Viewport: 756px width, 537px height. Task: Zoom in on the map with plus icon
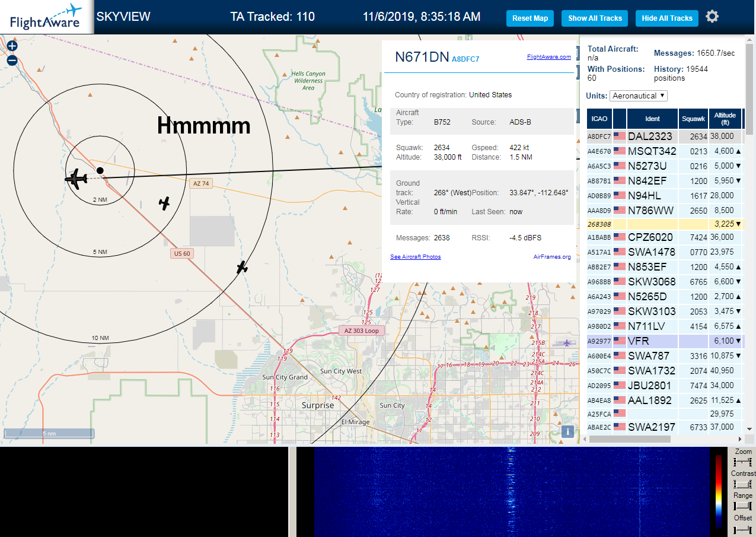(12, 46)
